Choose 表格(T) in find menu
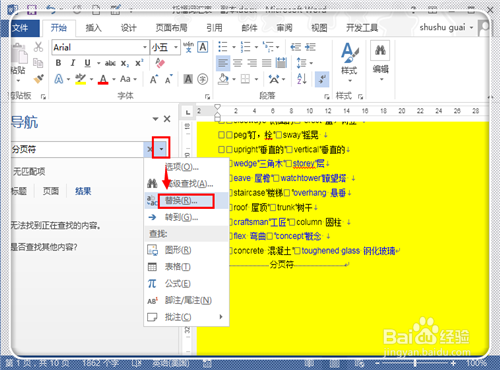 pyautogui.click(x=187, y=267)
